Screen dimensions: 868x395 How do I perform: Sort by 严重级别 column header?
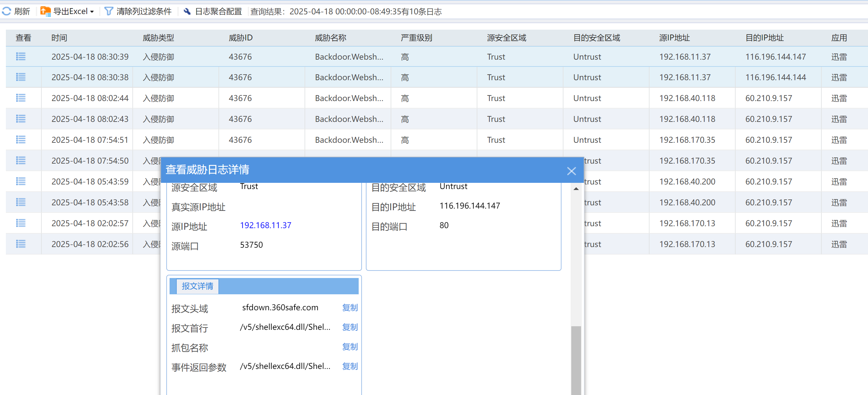point(416,38)
